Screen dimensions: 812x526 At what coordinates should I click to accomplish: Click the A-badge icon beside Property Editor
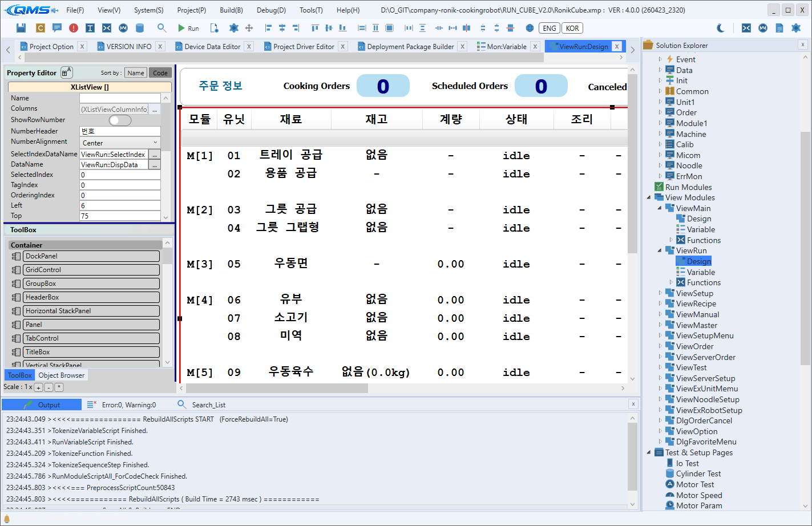[66, 72]
